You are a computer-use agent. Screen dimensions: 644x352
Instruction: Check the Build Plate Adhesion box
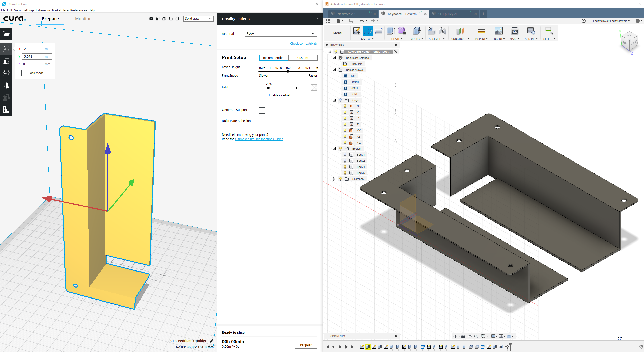pyautogui.click(x=262, y=121)
